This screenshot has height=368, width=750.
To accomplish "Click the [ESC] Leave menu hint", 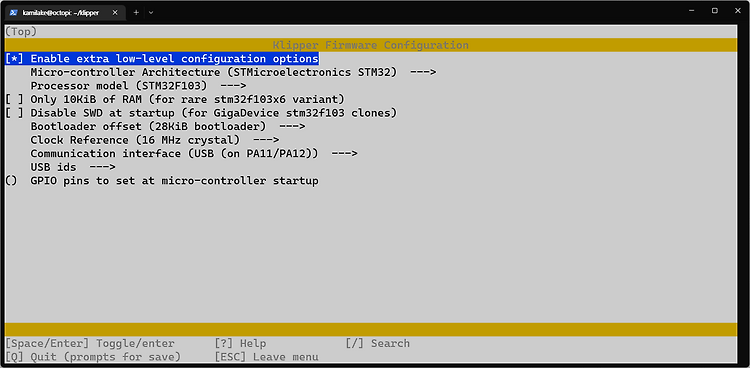I will 266,357.
